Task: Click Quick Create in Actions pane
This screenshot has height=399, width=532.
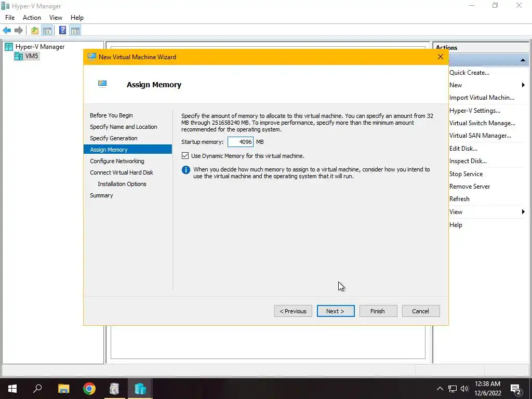Action: [x=469, y=73]
